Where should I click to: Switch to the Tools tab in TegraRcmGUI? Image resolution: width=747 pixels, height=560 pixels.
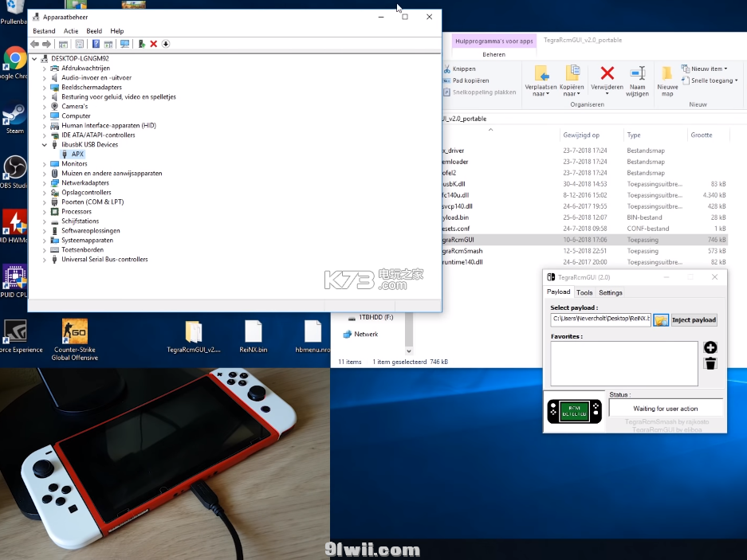tap(584, 292)
